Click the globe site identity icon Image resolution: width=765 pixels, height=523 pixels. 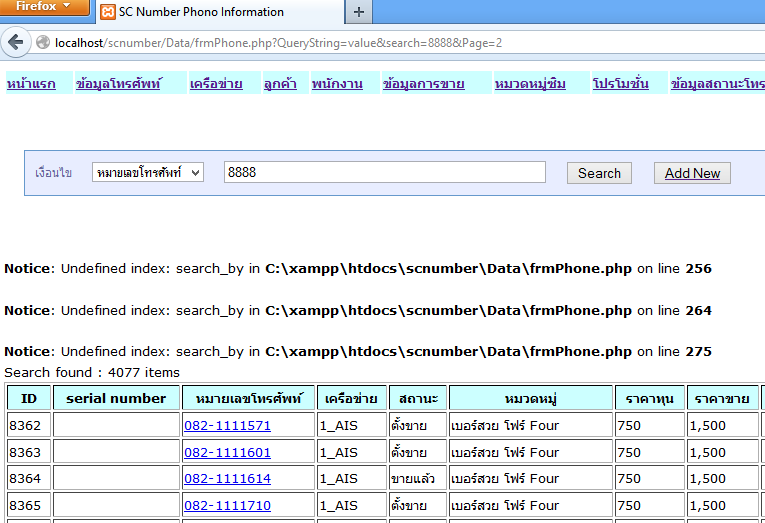pos(43,42)
